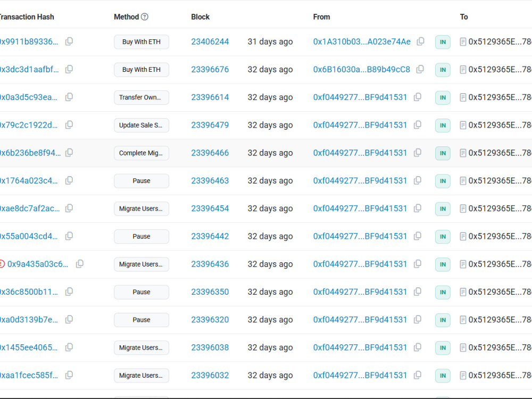Copy From address in block 23396038 row
The image size is (532, 399).
point(418,347)
